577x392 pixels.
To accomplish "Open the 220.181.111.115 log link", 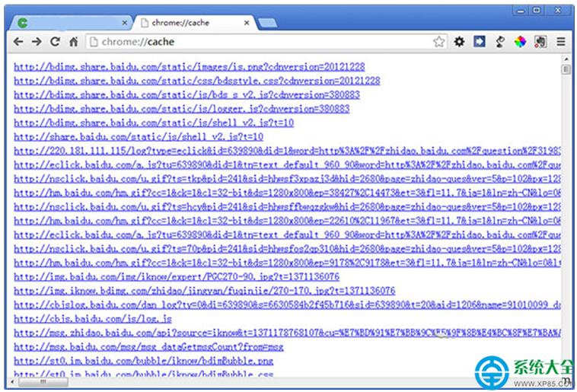I will click(288, 151).
